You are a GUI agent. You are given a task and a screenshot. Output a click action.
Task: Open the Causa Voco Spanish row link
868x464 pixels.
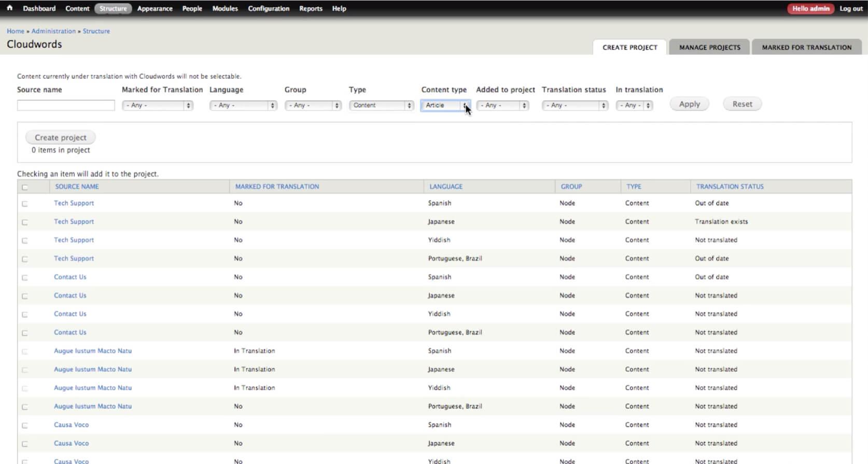[72, 425]
